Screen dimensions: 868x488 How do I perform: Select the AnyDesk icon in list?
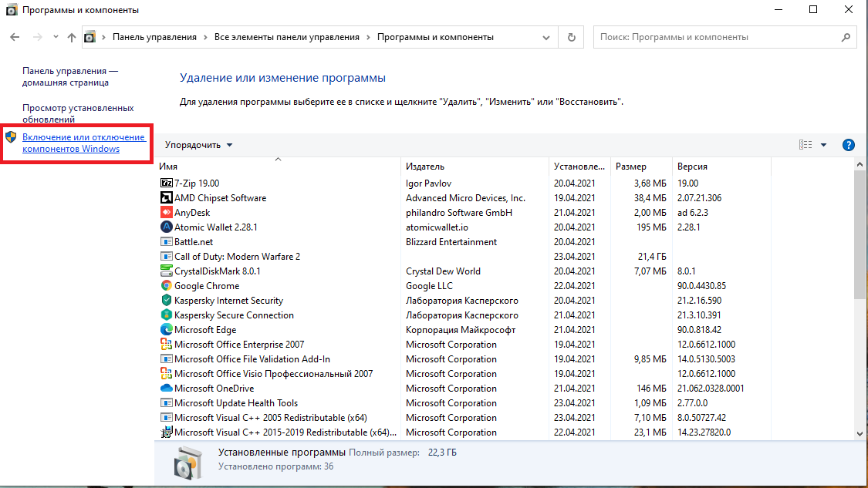coord(166,213)
